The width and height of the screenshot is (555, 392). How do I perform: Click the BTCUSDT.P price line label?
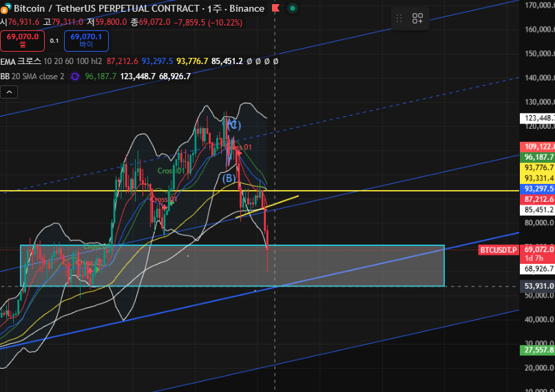tap(499, 250)
